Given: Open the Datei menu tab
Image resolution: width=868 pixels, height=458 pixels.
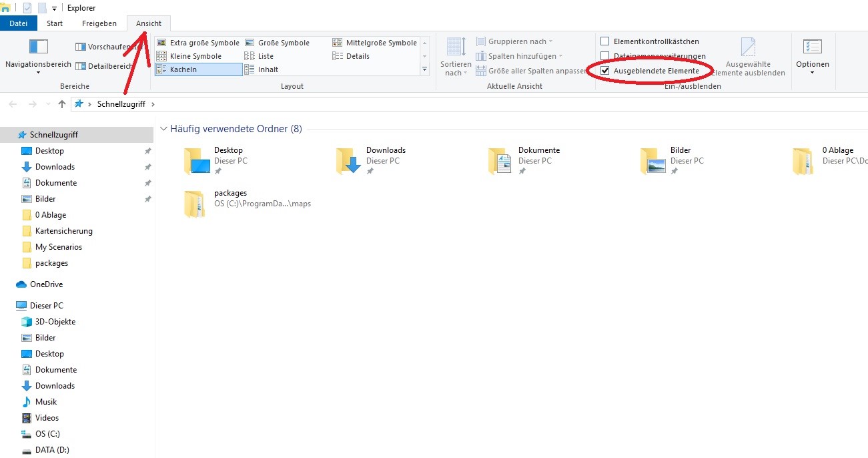Looking at the screenshot, I should [x=19, y=23].
